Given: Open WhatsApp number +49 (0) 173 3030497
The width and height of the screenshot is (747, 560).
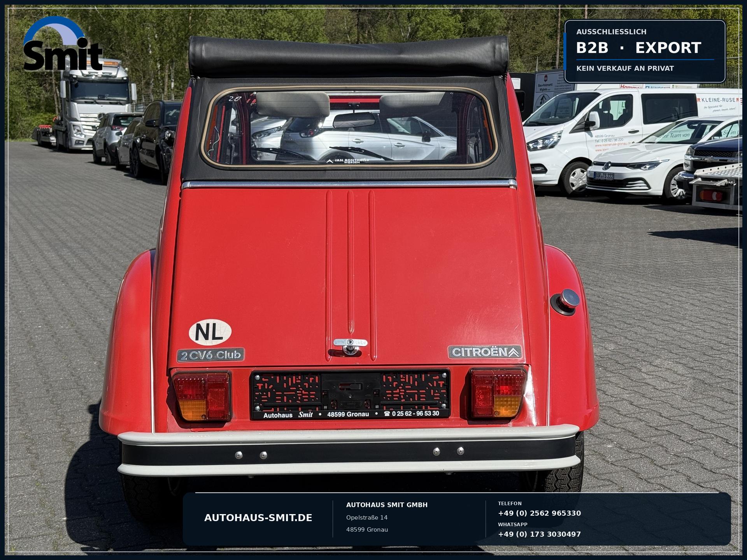Looking at the screenshot, I should pos(539,534).
